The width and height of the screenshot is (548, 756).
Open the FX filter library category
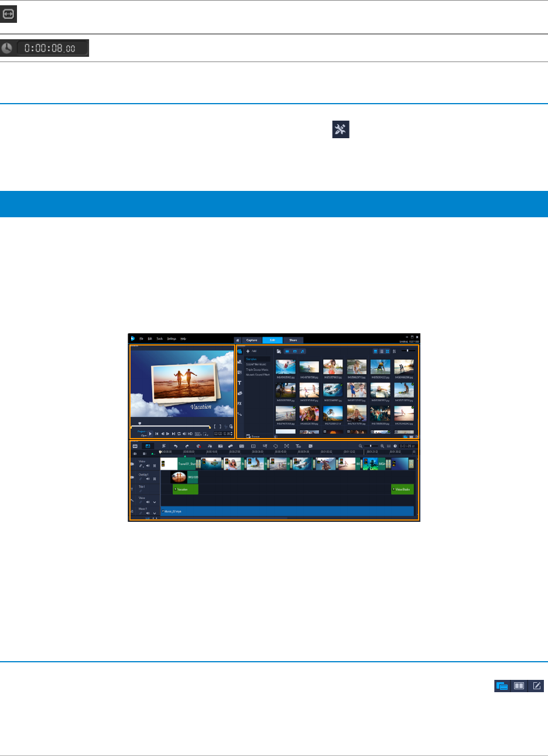click(x=239, y=403)
